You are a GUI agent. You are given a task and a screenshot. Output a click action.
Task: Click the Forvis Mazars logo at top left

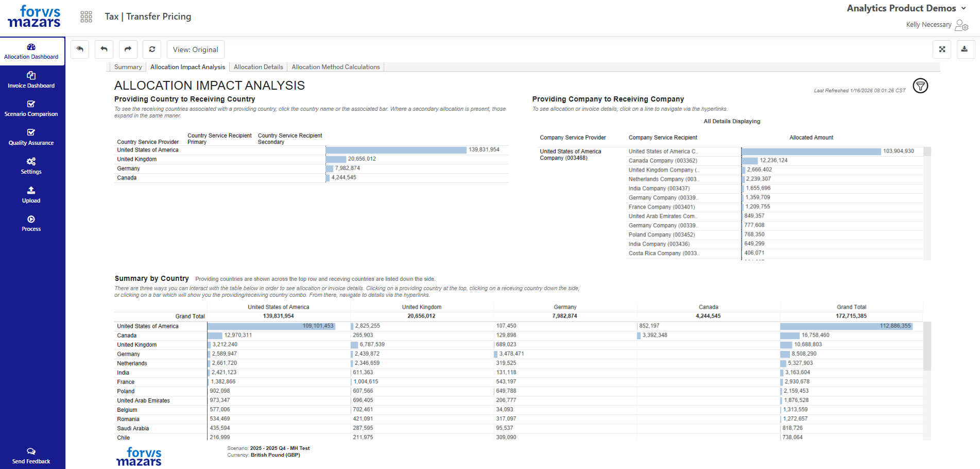[34, 16]
